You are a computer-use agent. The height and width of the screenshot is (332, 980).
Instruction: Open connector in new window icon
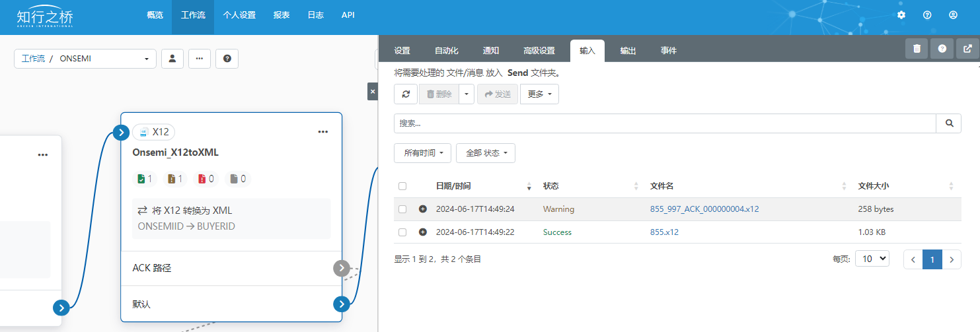pyautogui.click(x=967, y=49)
